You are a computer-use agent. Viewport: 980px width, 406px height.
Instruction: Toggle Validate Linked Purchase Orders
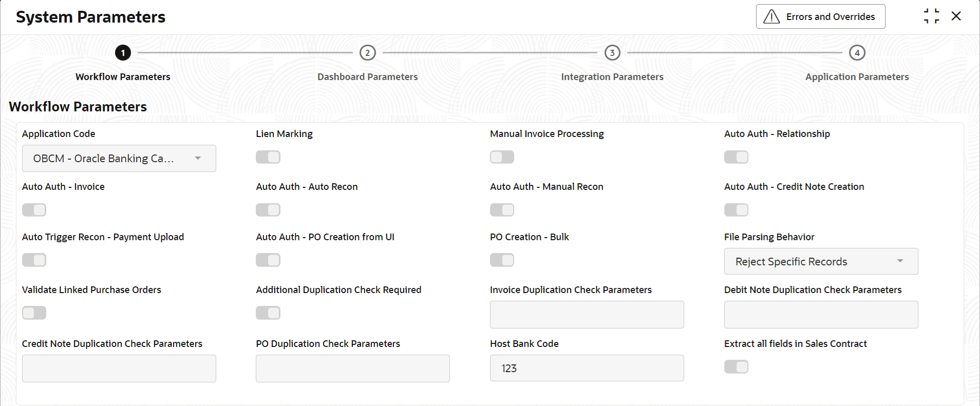coord(34,313)
